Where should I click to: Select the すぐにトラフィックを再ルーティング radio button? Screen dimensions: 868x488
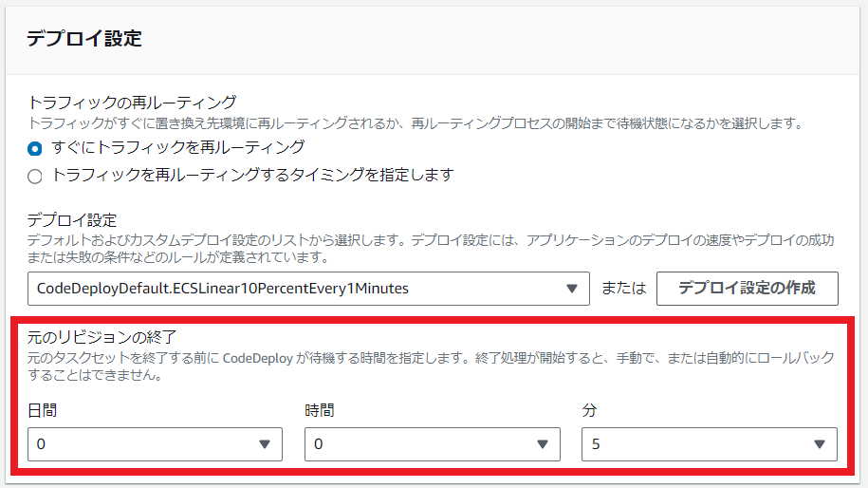(35, 148)
